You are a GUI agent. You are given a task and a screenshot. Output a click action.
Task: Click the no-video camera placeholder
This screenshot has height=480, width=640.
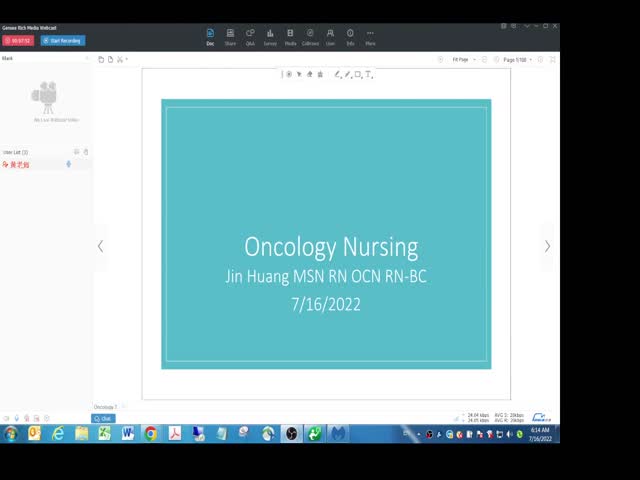[x=46, y=98]
